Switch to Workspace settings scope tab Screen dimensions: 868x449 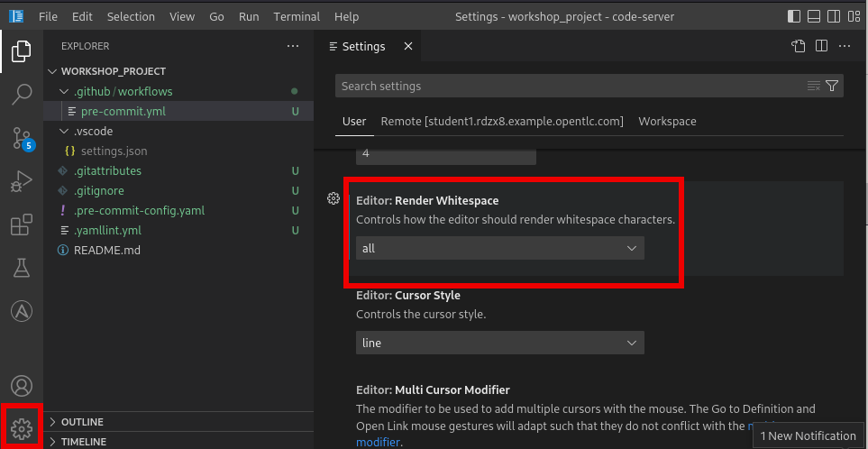[x=667, y=121]
